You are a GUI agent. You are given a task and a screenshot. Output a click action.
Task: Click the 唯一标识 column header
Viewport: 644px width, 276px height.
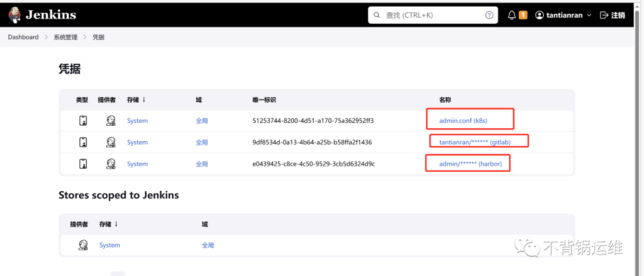264,100
